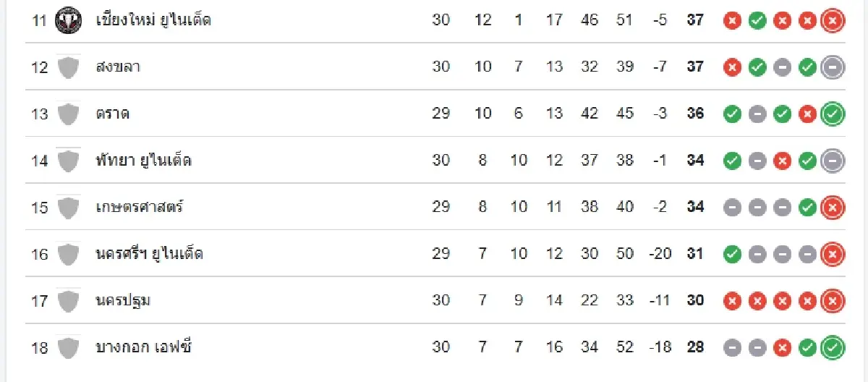This screenshot has width=868, height=382.
Task: Click outlined red loss icon in เชียงใหม่ ยูไนเต็ด row
Action: 833,20
